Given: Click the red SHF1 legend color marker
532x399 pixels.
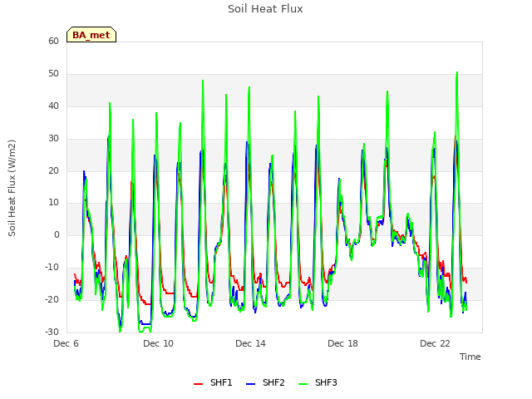Looking at the screenshot, I should pyautogui.click(x=198, y=384).
